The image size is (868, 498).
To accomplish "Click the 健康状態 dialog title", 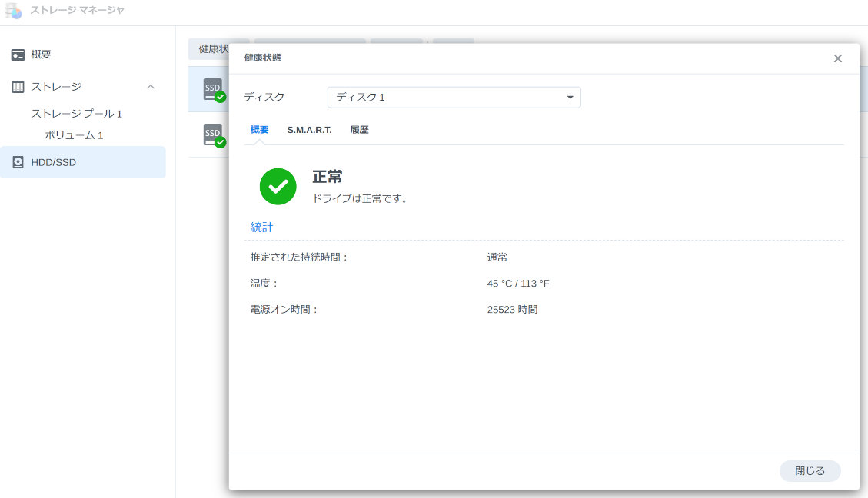I will (263, 58).
